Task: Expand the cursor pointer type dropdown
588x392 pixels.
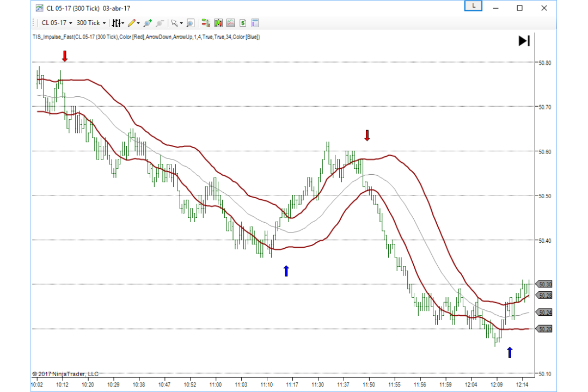Action: click(x=176, y=23)
